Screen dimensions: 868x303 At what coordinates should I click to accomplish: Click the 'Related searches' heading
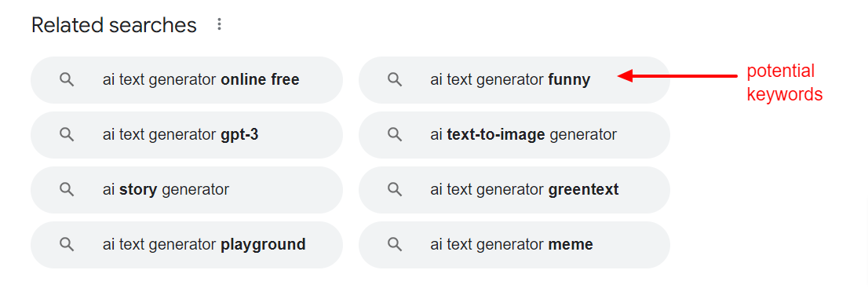pos(114,25)
